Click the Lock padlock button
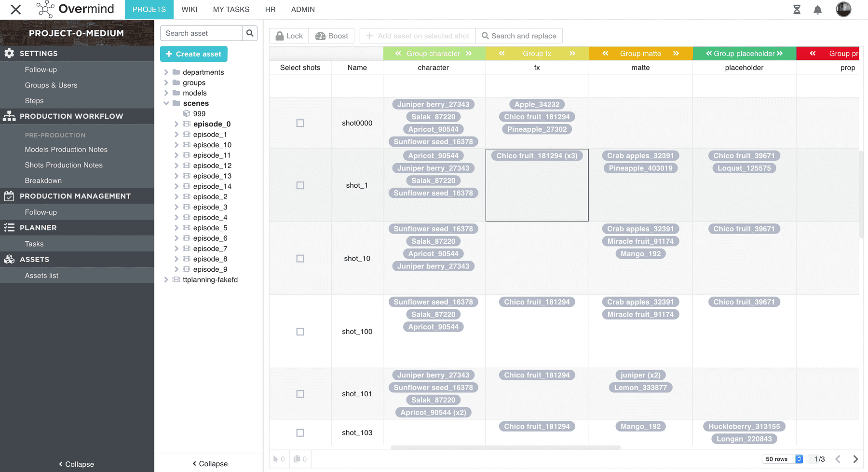868x472 pixels. click(x=289, y=36)
